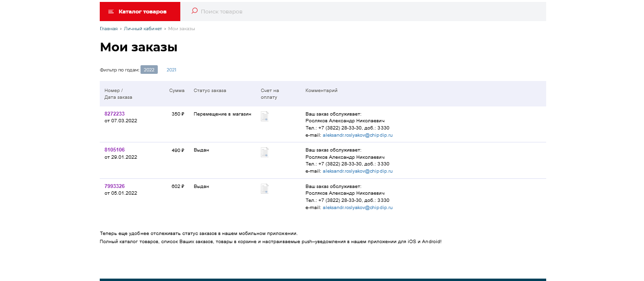Go to Главная in the breadcrumbs
The height and width of the screenshot is (281, 644).
coord(108,29)
